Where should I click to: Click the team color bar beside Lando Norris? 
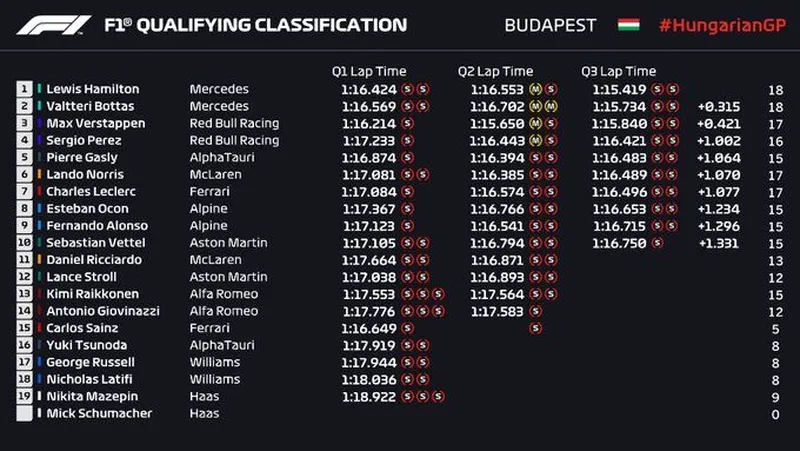point(39,174)
